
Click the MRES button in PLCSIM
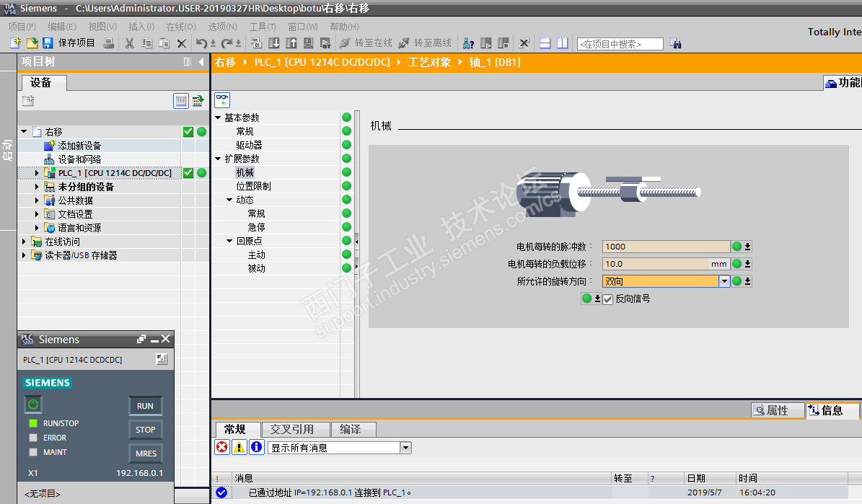[x=146, y=453]
